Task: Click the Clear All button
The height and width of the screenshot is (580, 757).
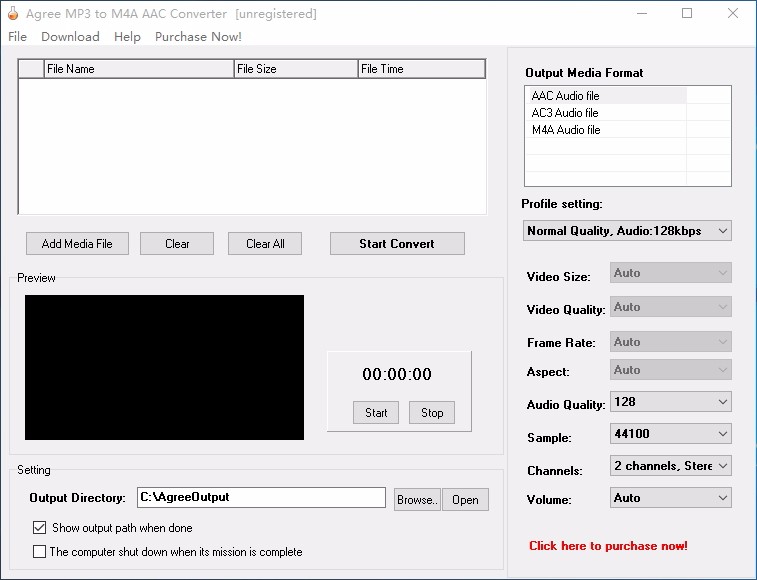Action: pos(265,243)
